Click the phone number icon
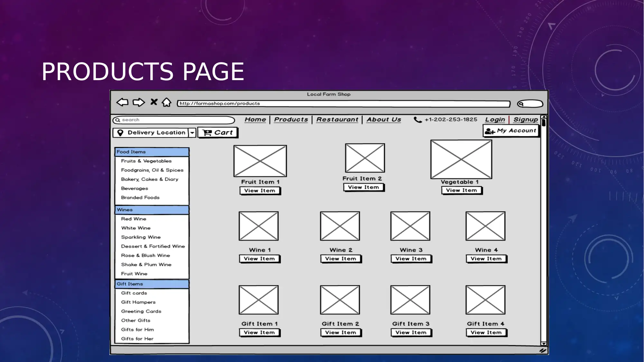The image size is (644, 362). tap(416, 119)
